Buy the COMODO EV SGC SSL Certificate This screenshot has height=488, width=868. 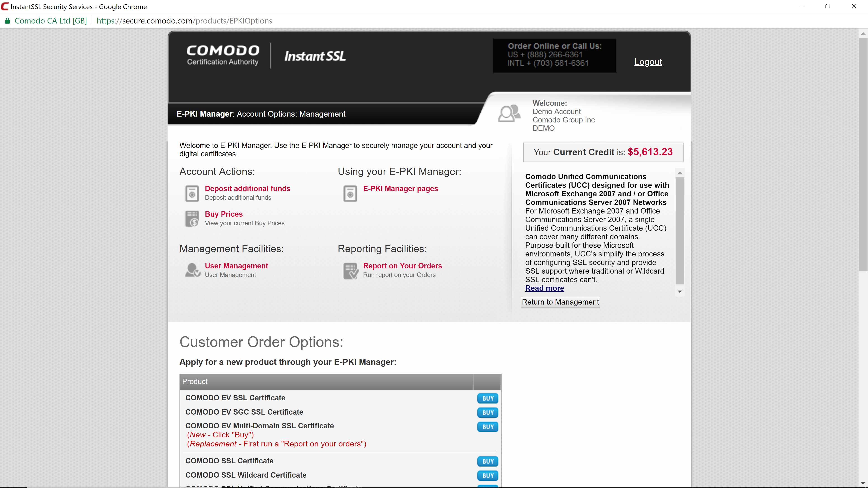point(488,413)
